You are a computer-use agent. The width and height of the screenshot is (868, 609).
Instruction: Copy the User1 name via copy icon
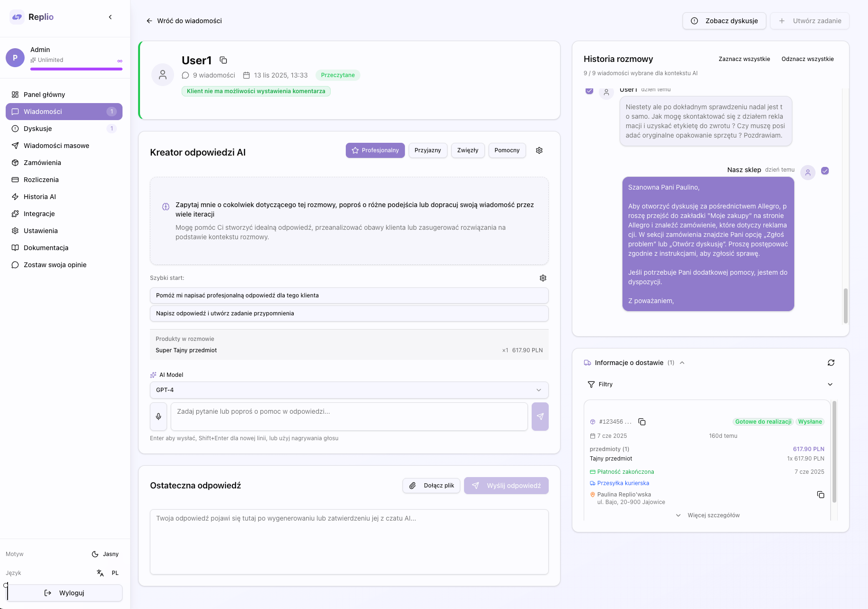click(x=223, y=60)
